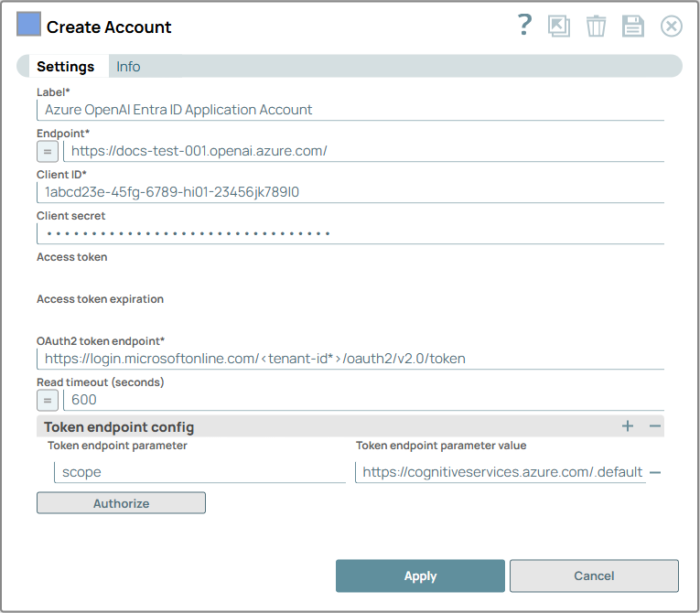Click the Cancel button
Viewport: 700px width, 613px height.
point(594,575)
